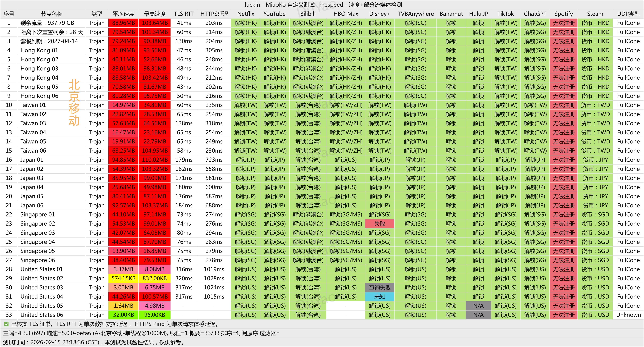The height and width of the screenshot is (347, 644).
Task: Click the Unknown UDP type cell
Action: click(628, 315)
